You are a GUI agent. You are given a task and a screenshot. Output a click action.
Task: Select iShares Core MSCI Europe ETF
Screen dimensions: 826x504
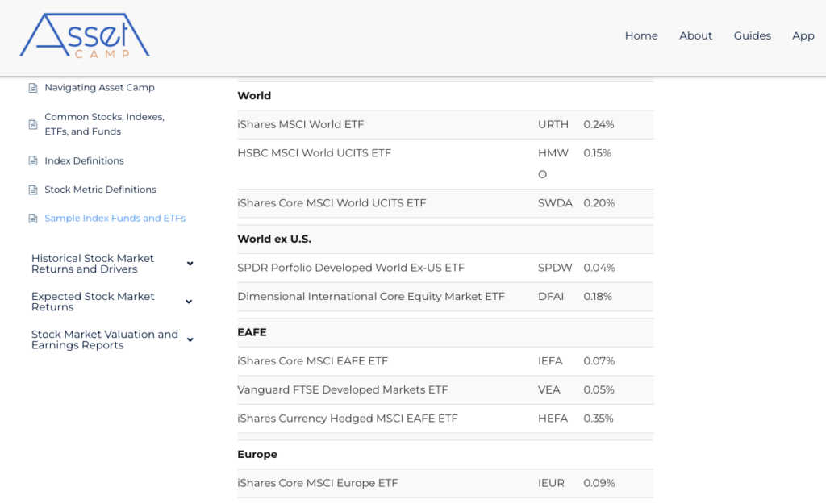[318, 484]
